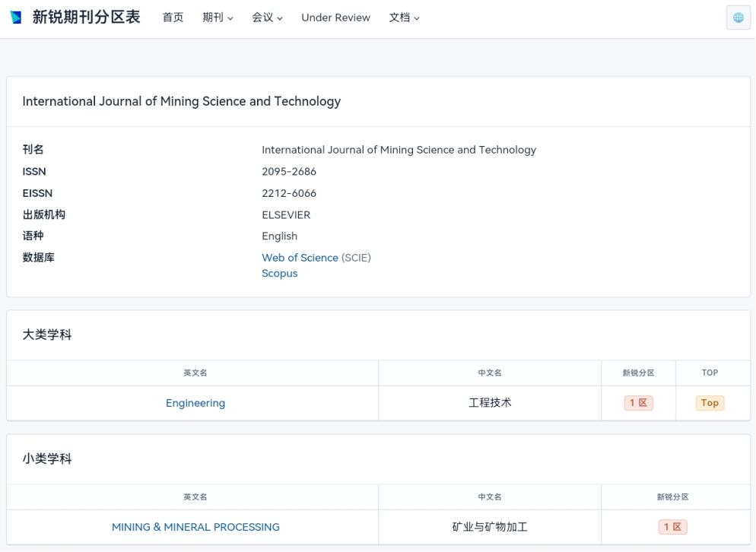The image size is (756, 552).
Task: Expand the 会议 dropdown menu
Action: [267, 17]
